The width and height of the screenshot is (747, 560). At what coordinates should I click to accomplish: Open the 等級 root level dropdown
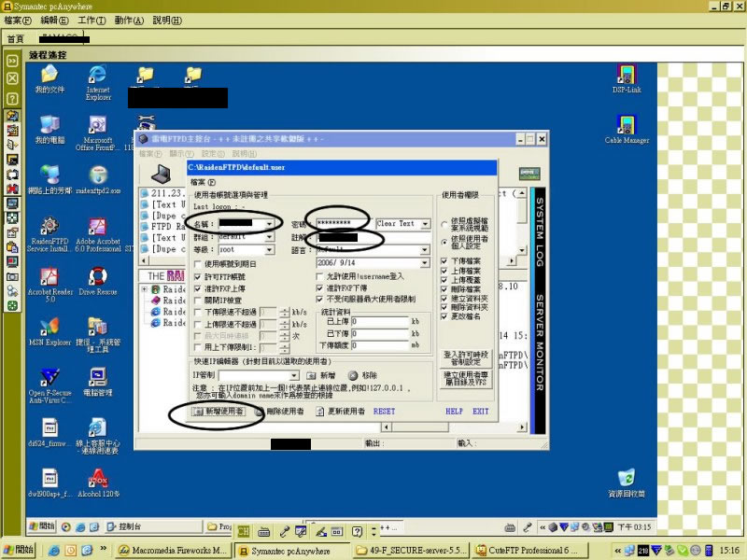(x=270, y=250)
